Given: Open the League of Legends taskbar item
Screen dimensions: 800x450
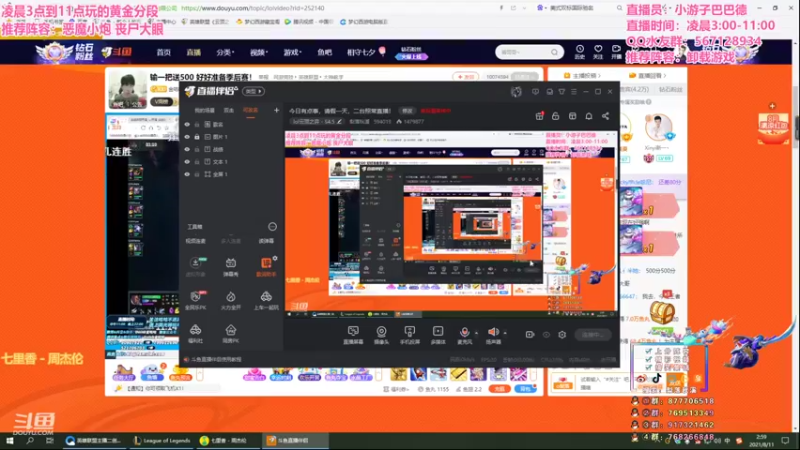Looking at the screenshot, I should (x=162, y=440).
